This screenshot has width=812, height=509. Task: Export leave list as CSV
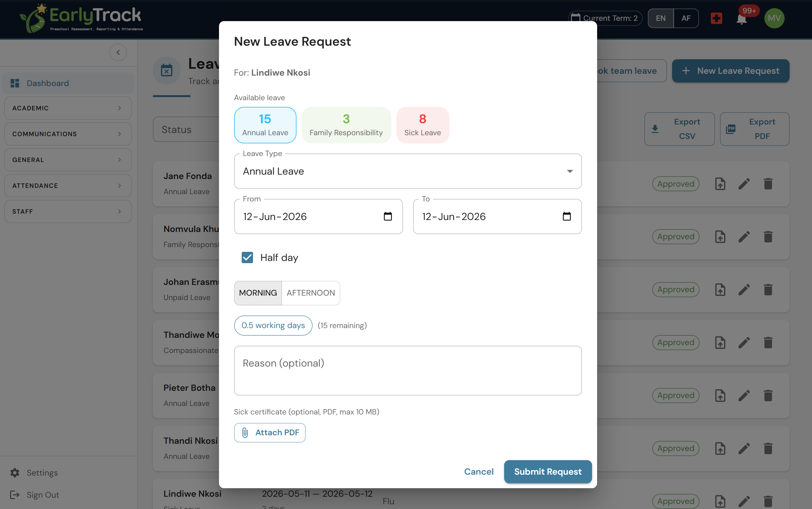[x=679, y=129]
